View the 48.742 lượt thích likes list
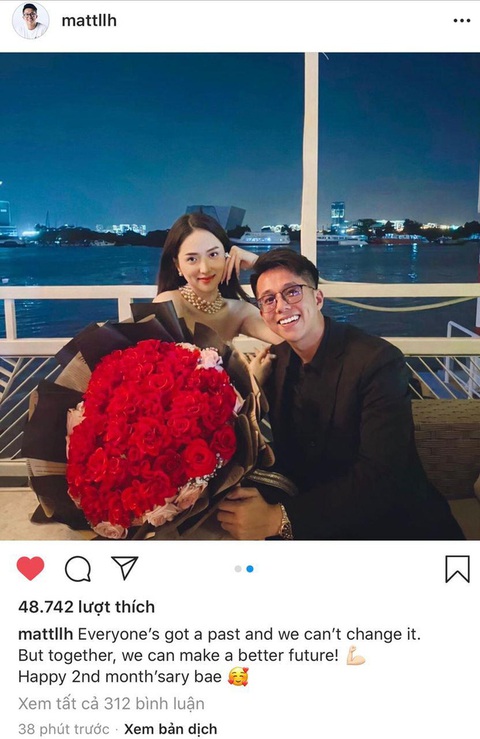 point(86,607)
